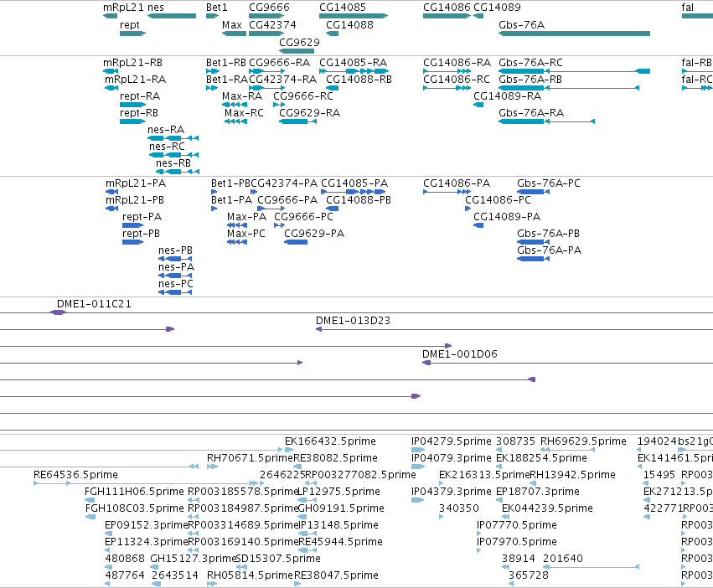Select the CG14086-PA protein label

457,183
